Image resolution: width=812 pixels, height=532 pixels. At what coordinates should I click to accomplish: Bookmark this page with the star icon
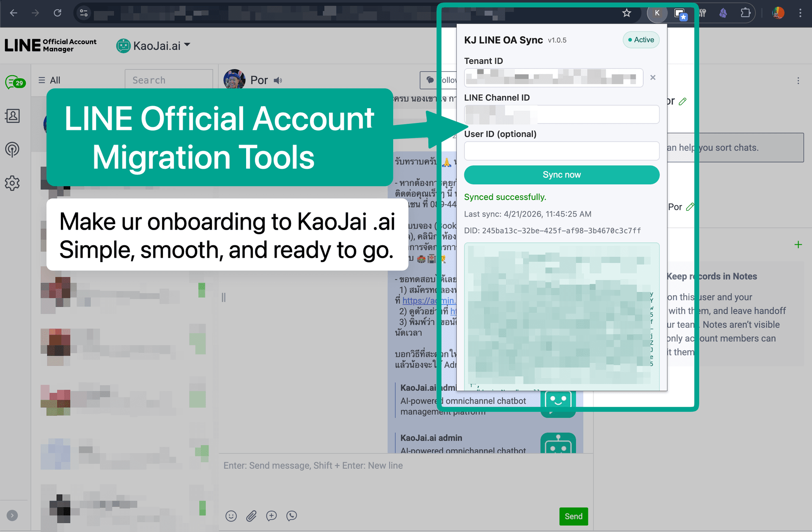pos(627,13)
